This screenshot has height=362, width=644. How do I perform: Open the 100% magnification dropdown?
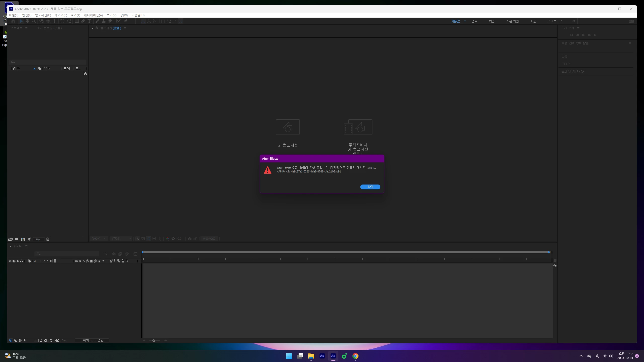(x=99, y=239)
